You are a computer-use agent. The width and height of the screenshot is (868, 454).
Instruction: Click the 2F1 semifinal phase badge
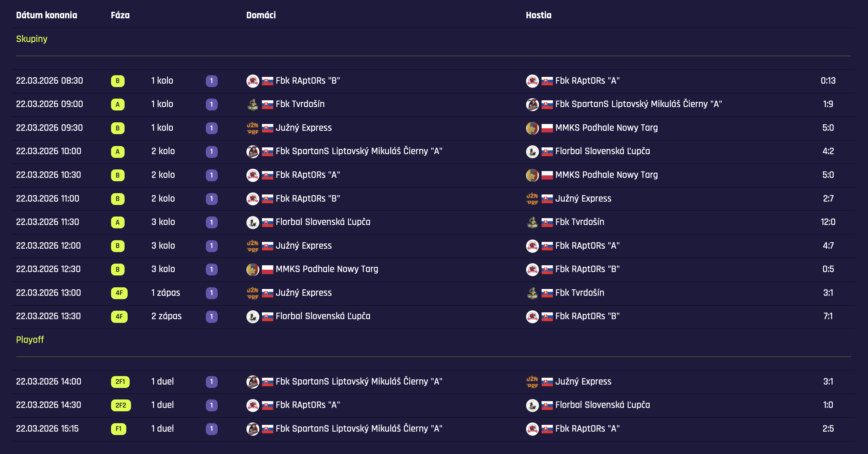click(x=120, y=382)
